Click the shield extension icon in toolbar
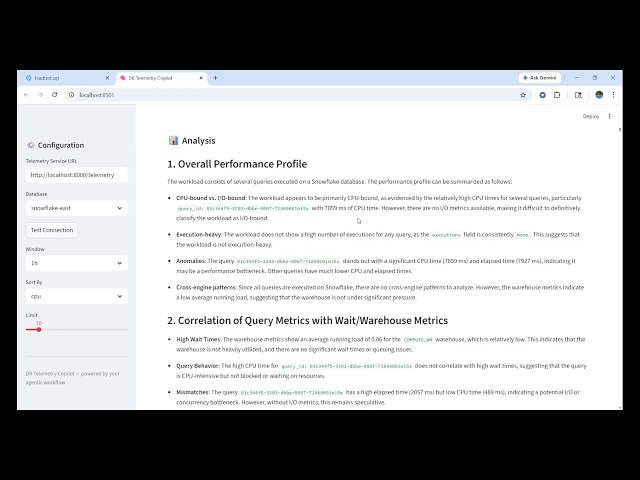Image resolution: width=640 pixels, height=480 pixels. [x=542, y=95]
